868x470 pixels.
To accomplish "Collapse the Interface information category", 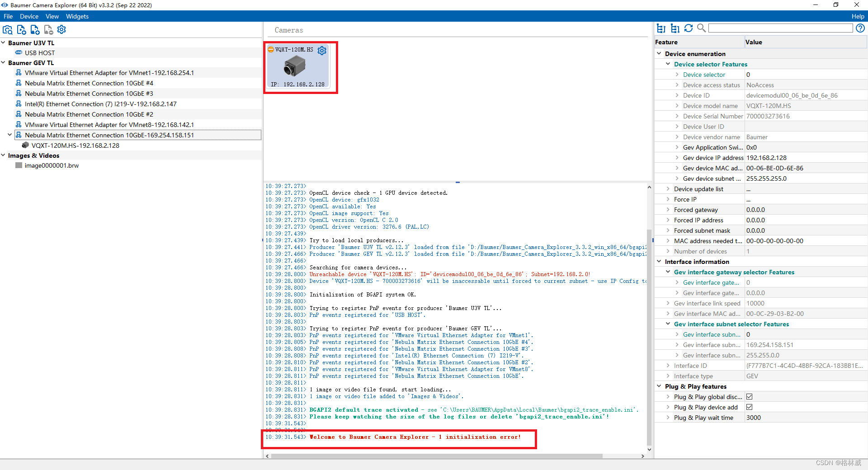I will [659, 262].
